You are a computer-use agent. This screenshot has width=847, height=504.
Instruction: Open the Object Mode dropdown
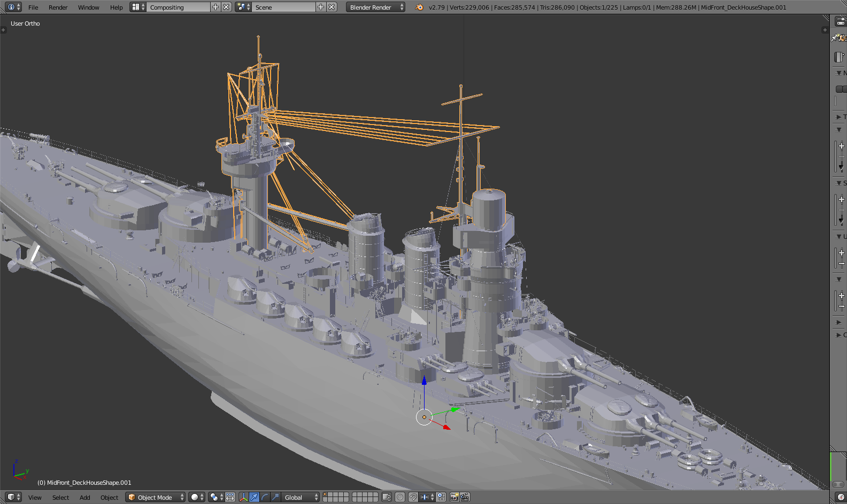(156, 497)
